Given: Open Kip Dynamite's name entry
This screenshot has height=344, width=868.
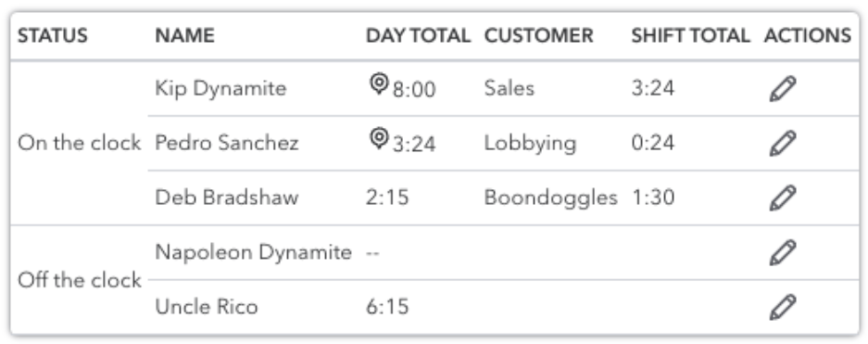Looking at the screenshot, I should pyautogui.click(x=220, y=89).
